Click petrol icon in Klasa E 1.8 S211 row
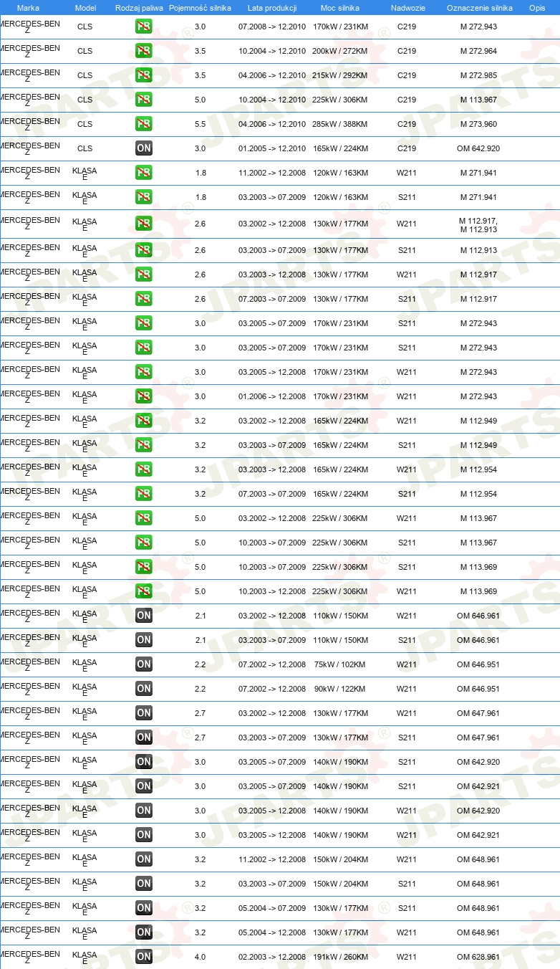Screen dimensions: 560x969 click(x=144, y=197)
